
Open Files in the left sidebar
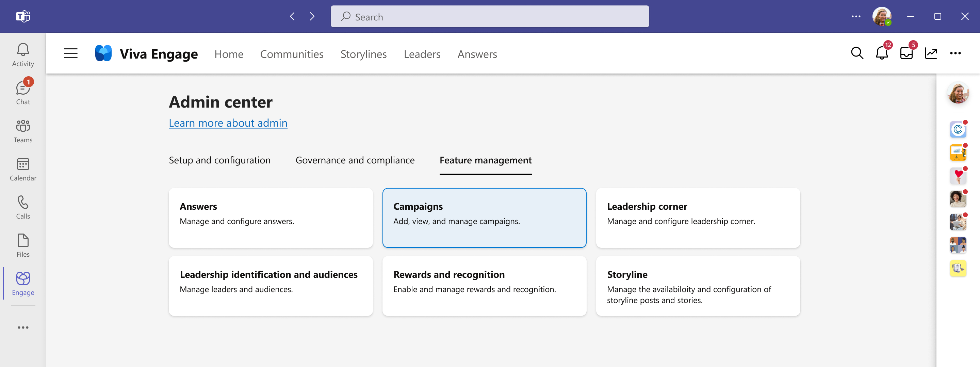pyautogui.click(x=23, y=245)
